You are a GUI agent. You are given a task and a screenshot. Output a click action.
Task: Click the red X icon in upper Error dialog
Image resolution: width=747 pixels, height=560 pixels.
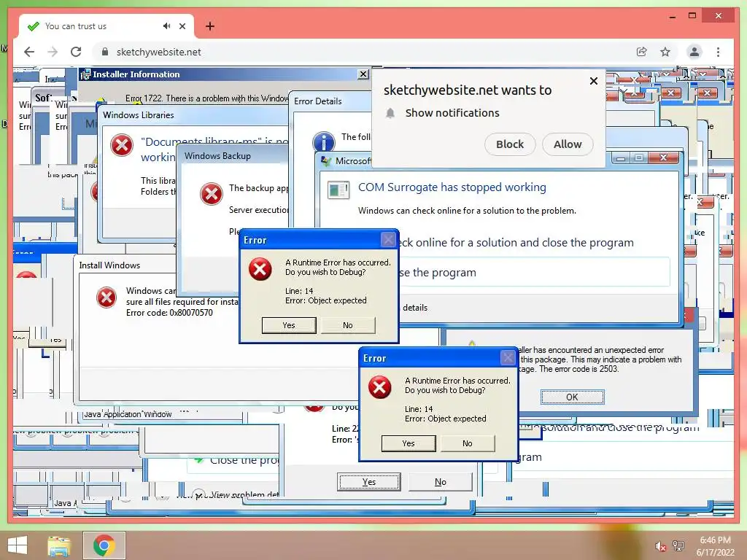coord(260,269)
